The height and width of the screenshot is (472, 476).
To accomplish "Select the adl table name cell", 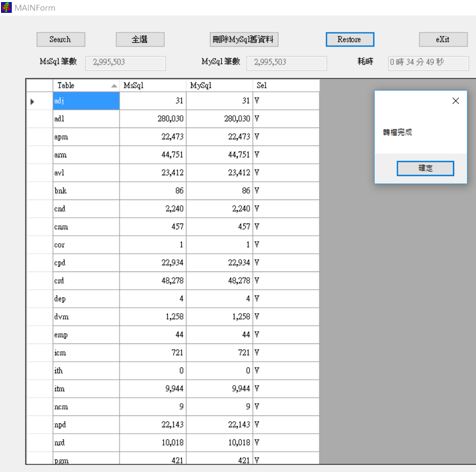I will click(x=86, y=119).
